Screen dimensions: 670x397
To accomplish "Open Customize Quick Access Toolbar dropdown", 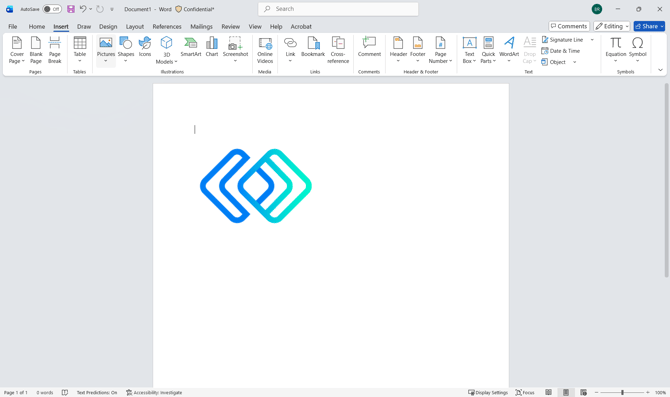I will (112, 9).
